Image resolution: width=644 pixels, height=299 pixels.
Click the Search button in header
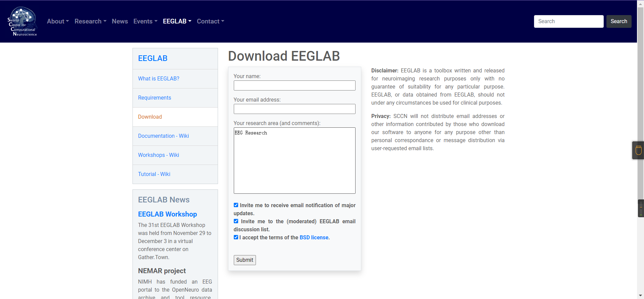(619, 21)
